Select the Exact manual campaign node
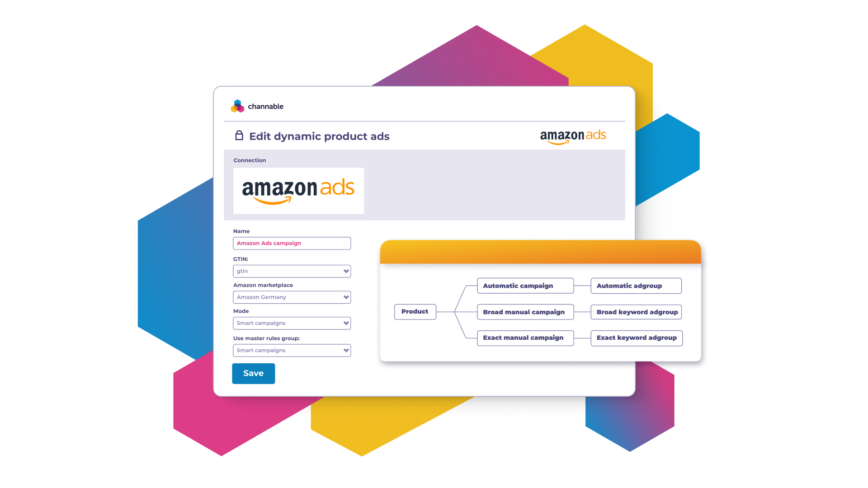Image resolution: width=868 pixels, height=488 pixels. [522, 337]
